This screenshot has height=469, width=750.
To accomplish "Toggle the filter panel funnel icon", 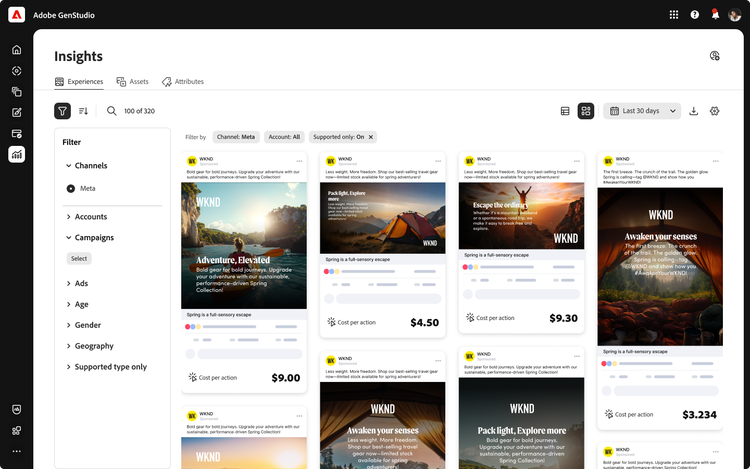I will pyautogui.click(x=62, y=111).
